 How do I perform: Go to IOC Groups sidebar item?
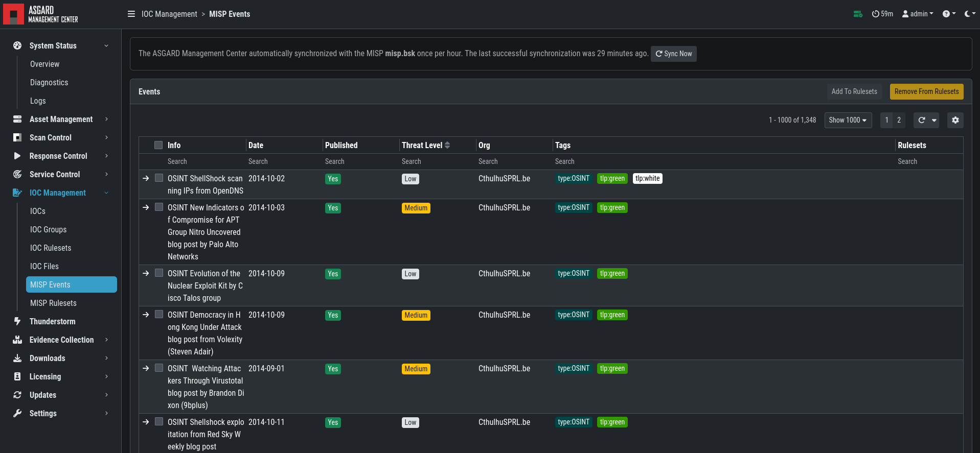pos(48,229)
